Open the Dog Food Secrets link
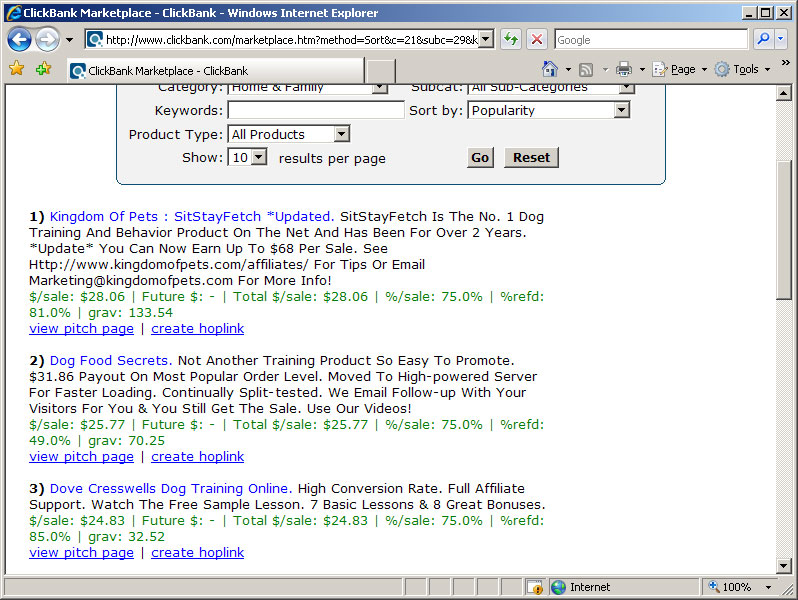This screenshot has height=600, width=798. (111, 360)
